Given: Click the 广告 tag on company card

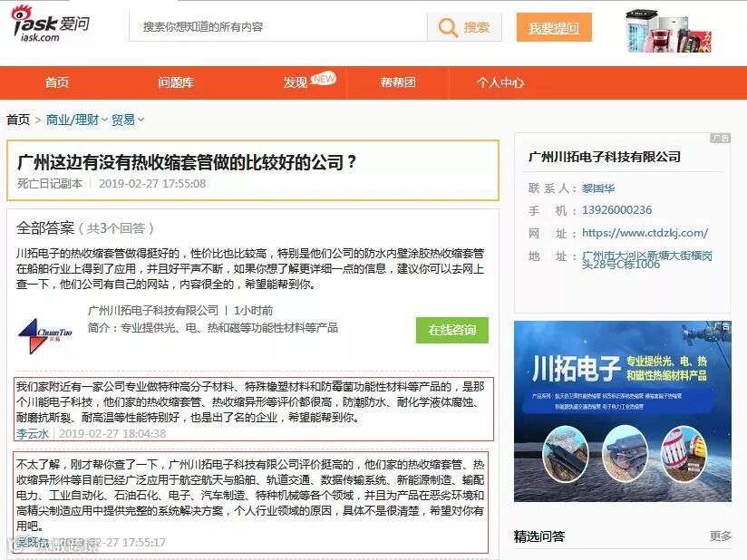Looking at the screenshot, I should tap(721, 138).
